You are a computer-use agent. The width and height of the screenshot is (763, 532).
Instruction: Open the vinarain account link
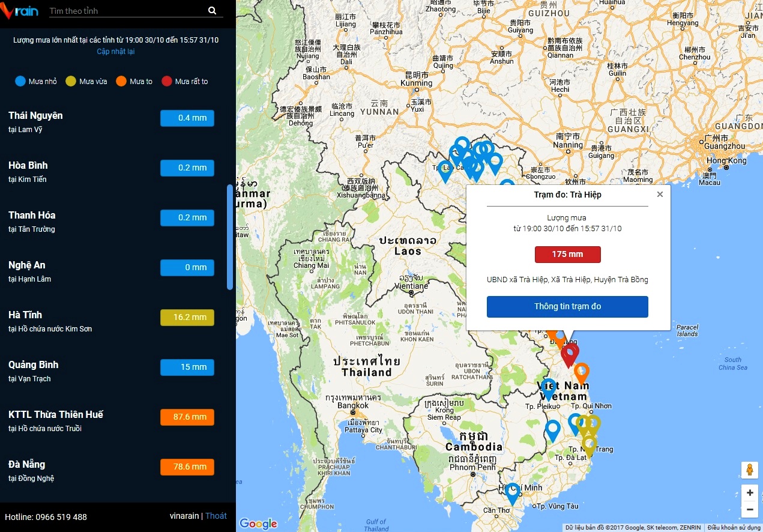[184, 516]
